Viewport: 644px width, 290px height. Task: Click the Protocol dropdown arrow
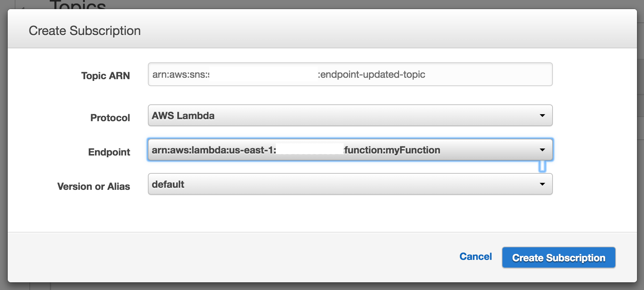(542, 115)
